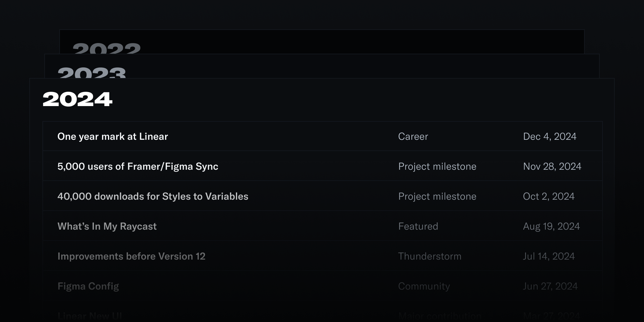Click the "Figma Config" entry title
The height and width of the screenshot is (322, 644).
pos(88,286)
